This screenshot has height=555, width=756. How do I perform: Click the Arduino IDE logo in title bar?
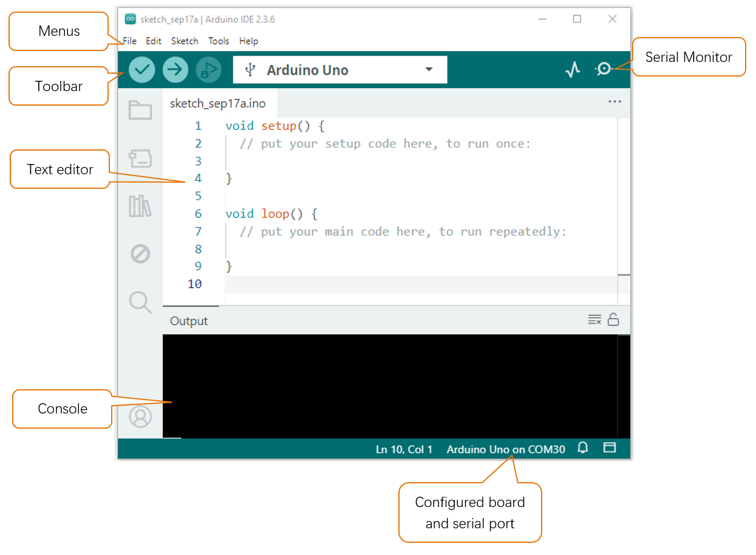coord(130,19)
